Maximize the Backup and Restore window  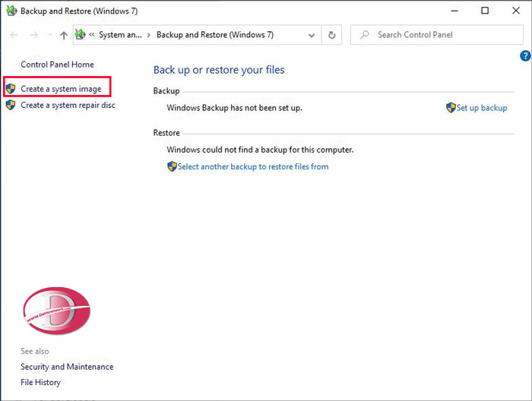pyautogui.click(x=485, y=11)
